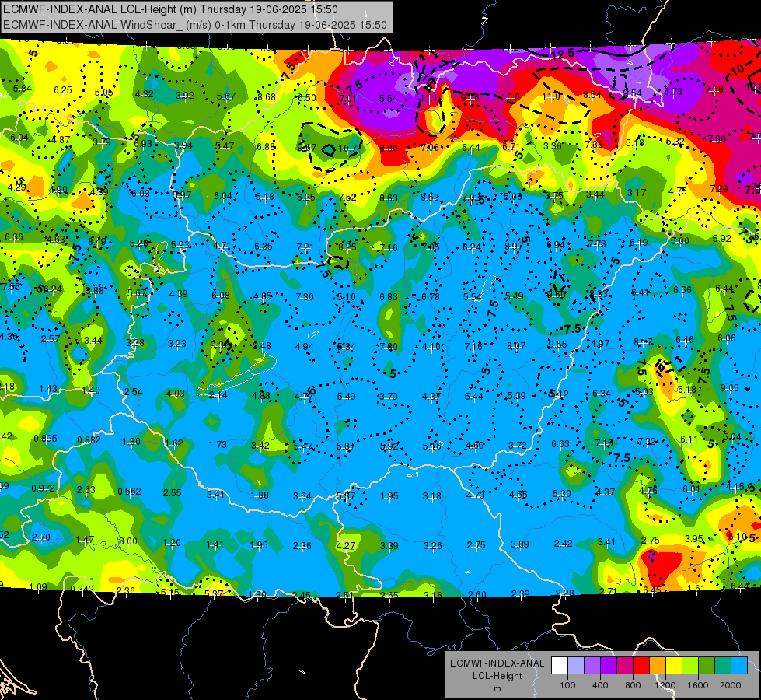
Task: Click legend text LCL-Height
Action: point(497,676)
